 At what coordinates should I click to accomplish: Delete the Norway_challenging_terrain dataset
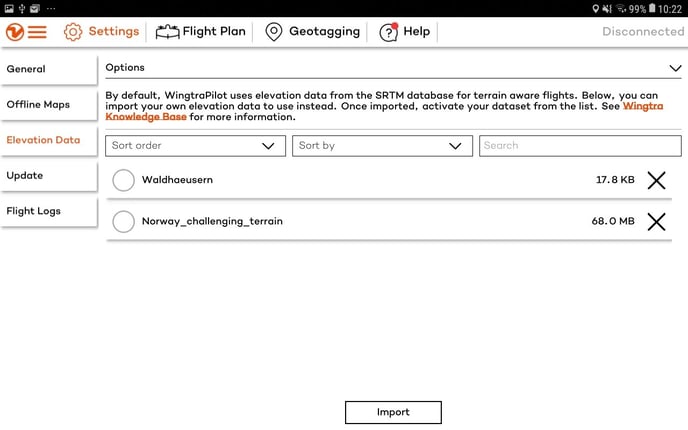pos(656,222)
